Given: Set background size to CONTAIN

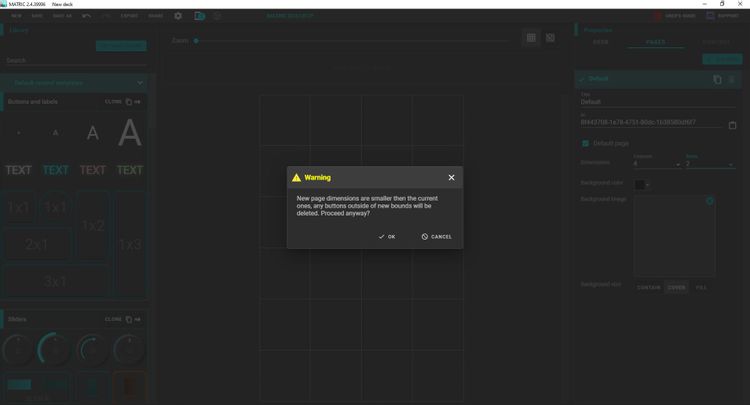Looking at the screenshot, I should [x=649, y=287].
